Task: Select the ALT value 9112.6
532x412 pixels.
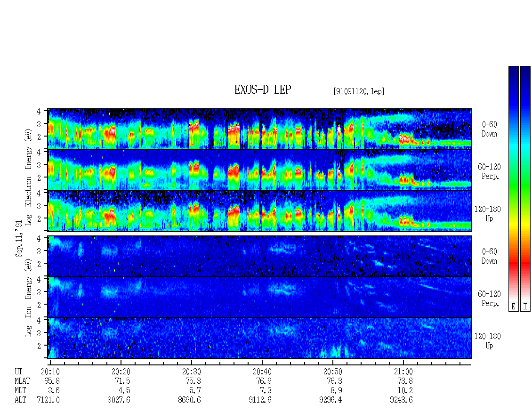Action: 260,400
